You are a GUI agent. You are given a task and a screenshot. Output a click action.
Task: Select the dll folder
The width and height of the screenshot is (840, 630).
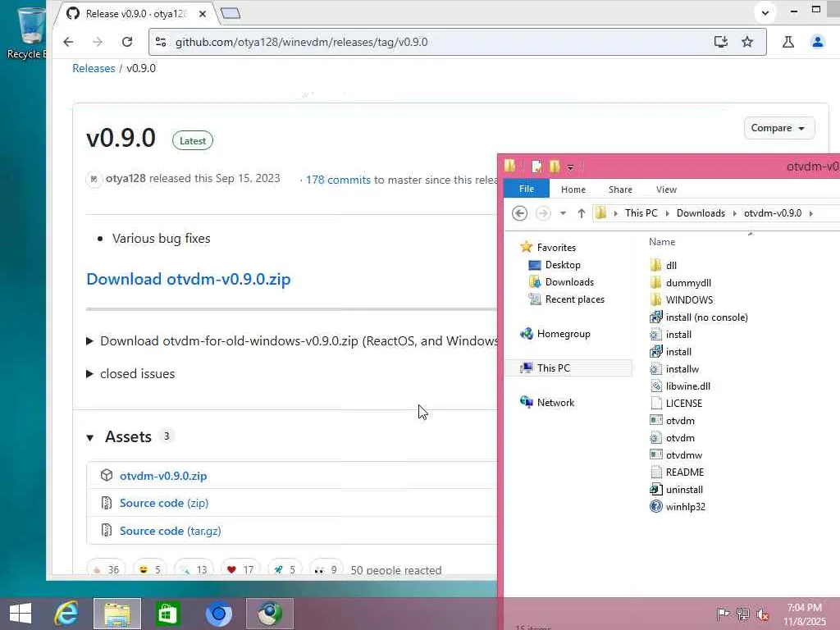[671, 265]
